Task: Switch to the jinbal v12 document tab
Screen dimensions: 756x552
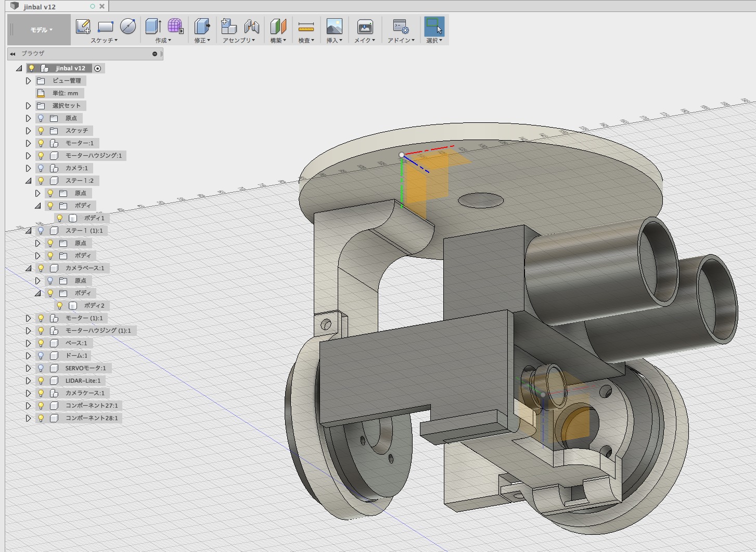Action: (x=40, y=7)
